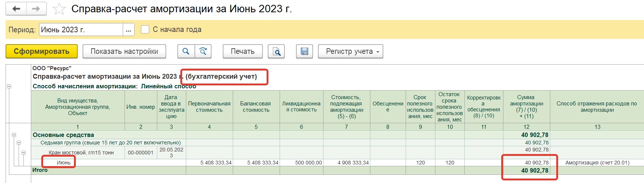Click the back navigation arrow
644x183 pixels.
coord(16,9)
